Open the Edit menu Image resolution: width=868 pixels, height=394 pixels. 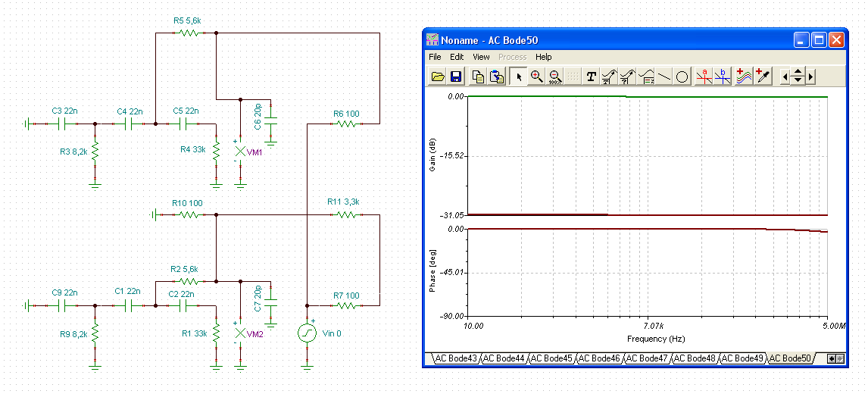[x=457, y=57]
